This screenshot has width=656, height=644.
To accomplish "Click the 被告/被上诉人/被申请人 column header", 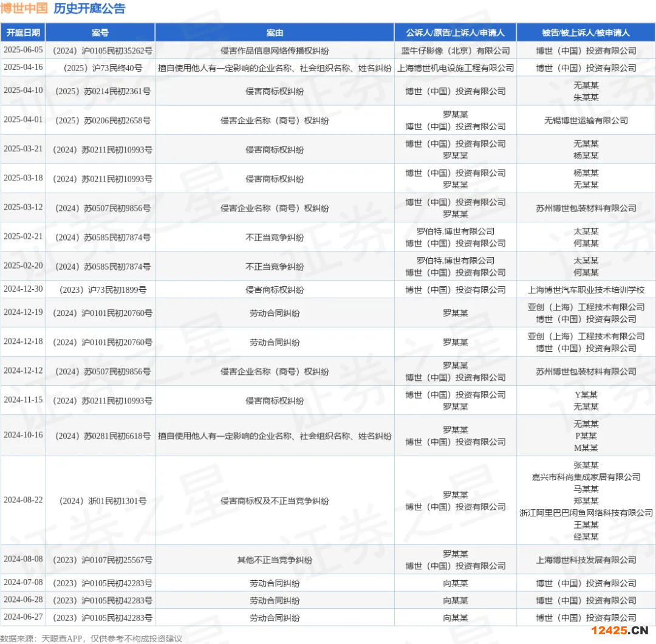I will [x=586, y=33].
